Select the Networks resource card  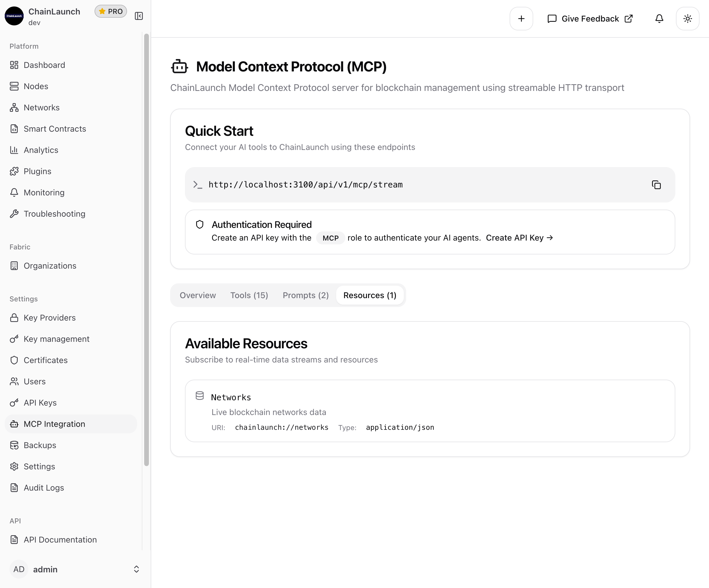(430, 411)
